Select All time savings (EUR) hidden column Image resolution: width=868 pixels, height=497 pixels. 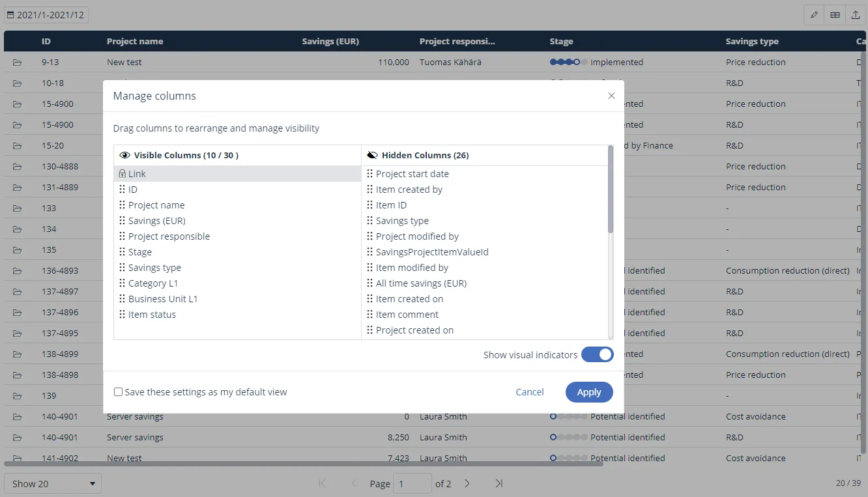coord(421,283)
